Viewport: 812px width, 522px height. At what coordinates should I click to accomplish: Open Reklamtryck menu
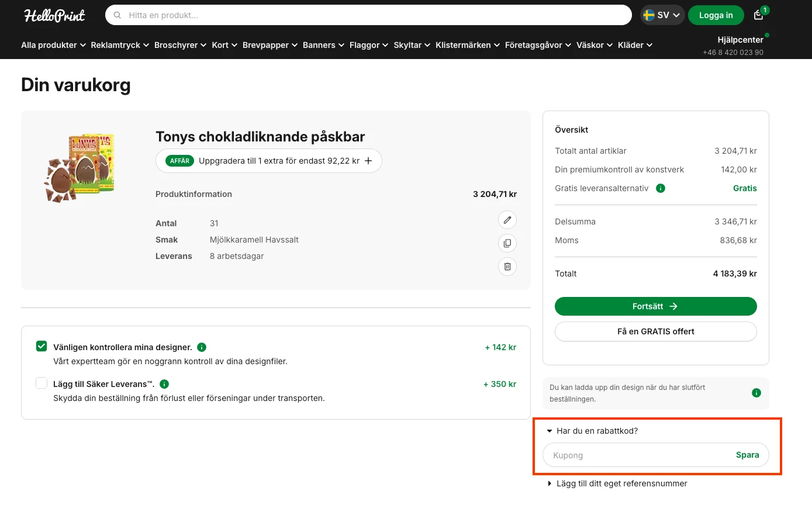tap(120, 45)
